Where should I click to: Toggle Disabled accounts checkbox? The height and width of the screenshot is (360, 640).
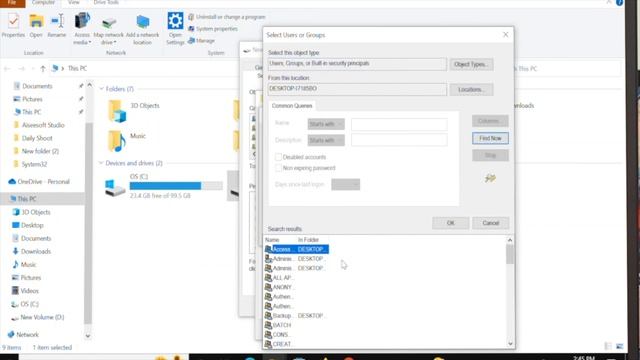pyautogui.click(x=278, y=157)
